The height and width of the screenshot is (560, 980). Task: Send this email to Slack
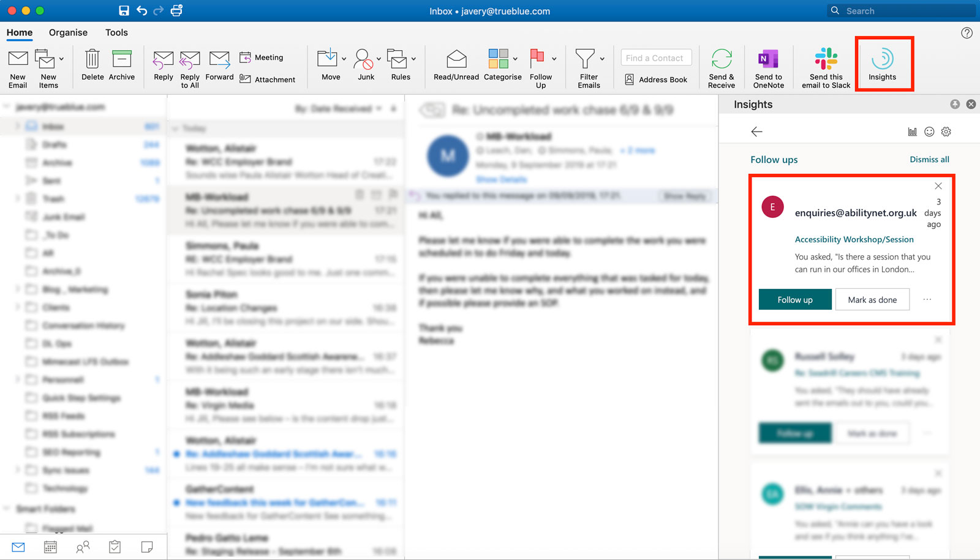(826, 60)
